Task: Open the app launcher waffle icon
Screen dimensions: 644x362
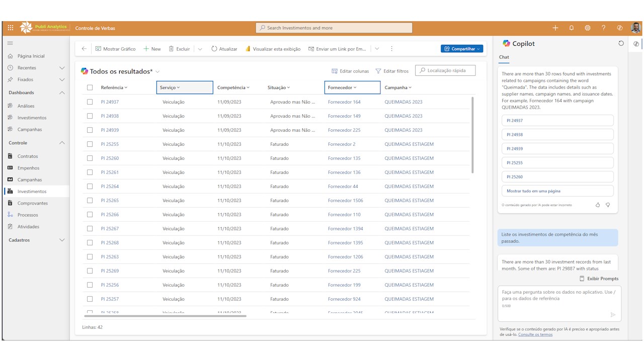Action: pyautogui.click(x=11, y=28)
